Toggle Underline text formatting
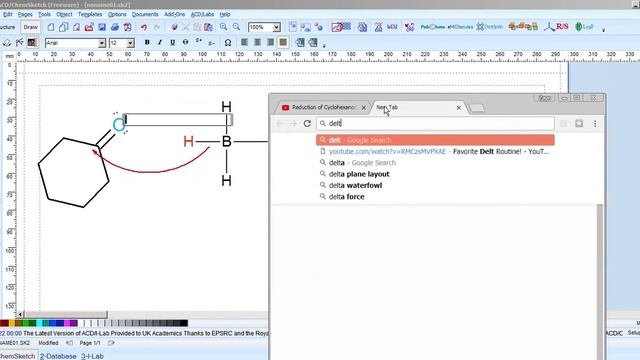 pos(173,42)
